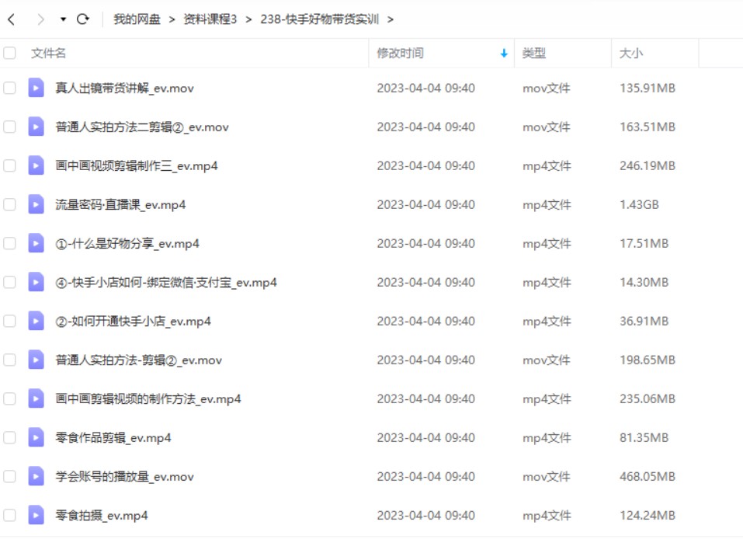743x560 pixels.
Task: Go forward with the right arrow button
Action: (x=40, y=19)
